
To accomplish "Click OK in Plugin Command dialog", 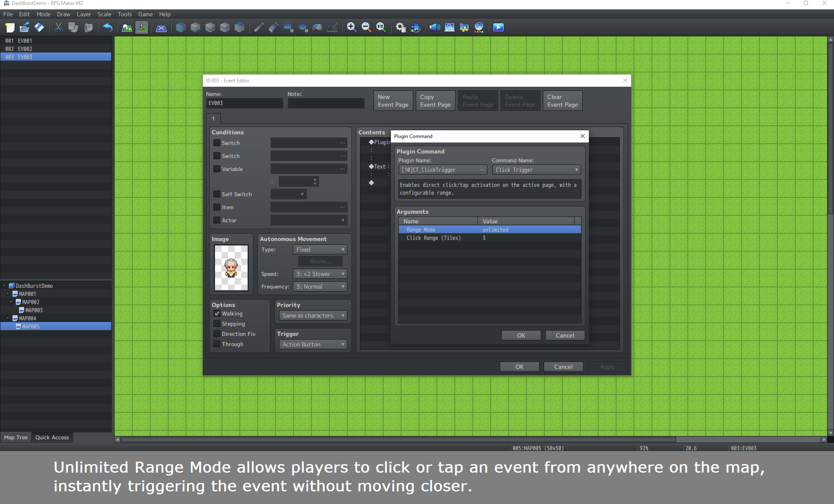I will point(521,335).
